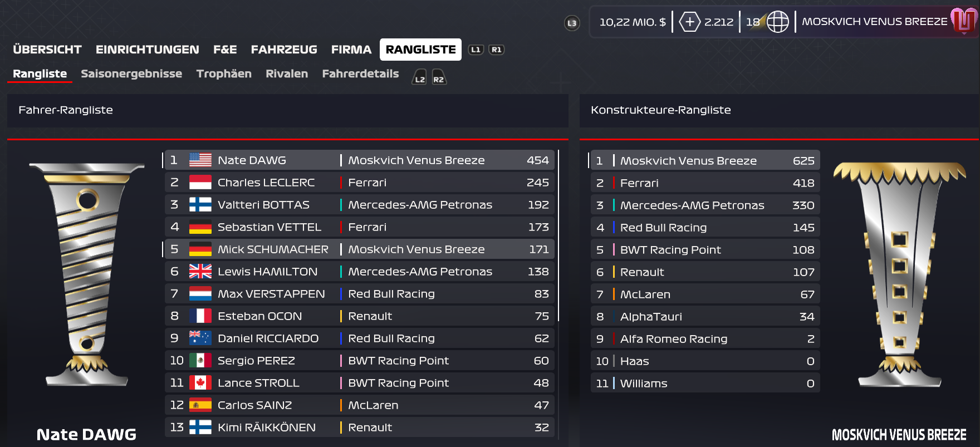Open the ÜBERSICHT tab

click(x=47, y=50)
